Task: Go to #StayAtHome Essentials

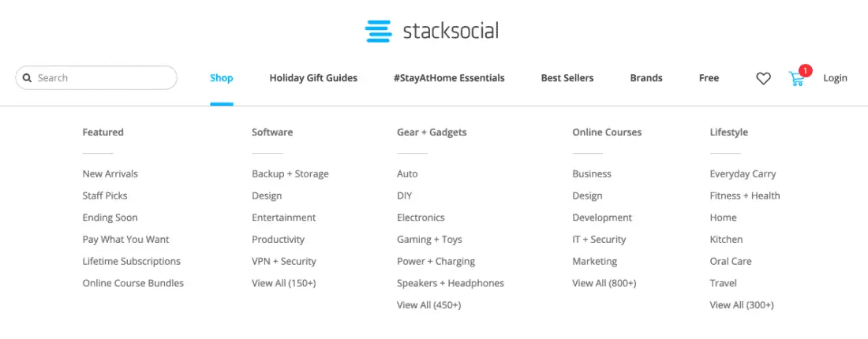Action: [449, 78]
